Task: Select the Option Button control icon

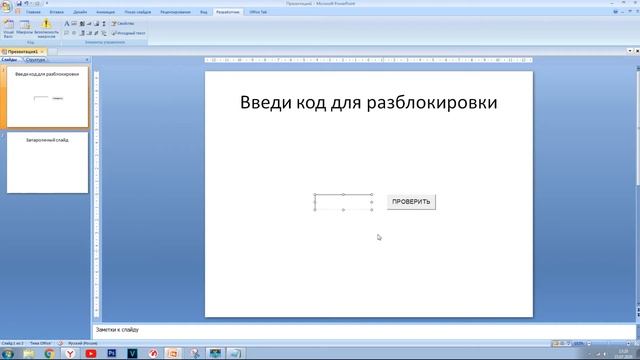Action: coord(74,33)
